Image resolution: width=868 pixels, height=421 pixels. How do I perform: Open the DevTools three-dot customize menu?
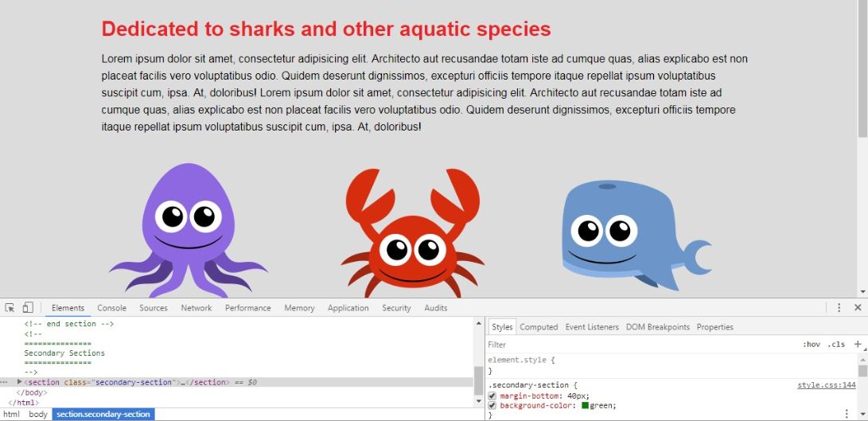(x=839, y=308)
